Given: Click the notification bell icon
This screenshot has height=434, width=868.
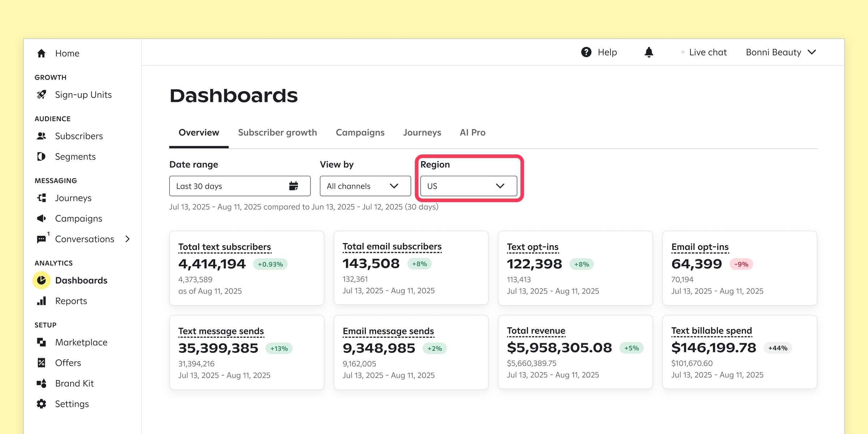Looking at the screenshot, I should click(x=649, y=52).
